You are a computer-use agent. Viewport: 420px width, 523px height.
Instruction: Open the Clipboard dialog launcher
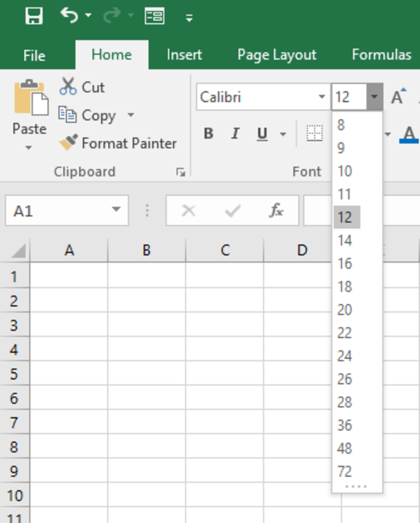pos(181,172)
